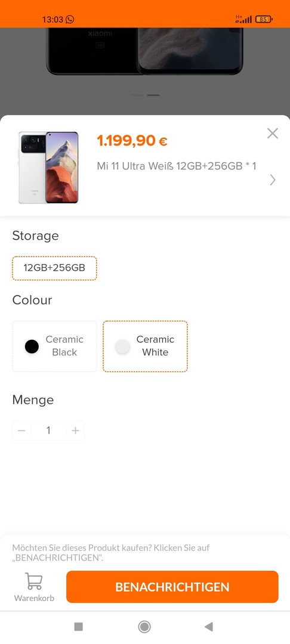Tap the black colour swatch circle
The image size is (290, 644).
[32, 346]
